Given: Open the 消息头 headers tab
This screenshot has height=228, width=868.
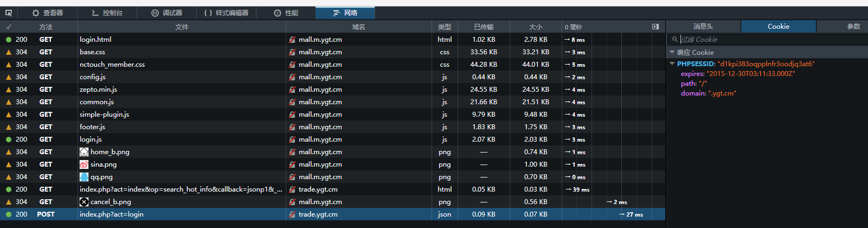Looking at the screenshot, I should click(703, 26).
